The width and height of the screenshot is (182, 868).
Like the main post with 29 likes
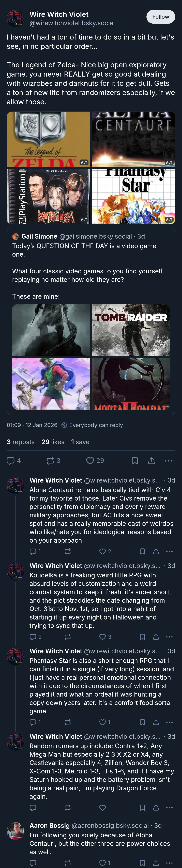tap(95, 461)
